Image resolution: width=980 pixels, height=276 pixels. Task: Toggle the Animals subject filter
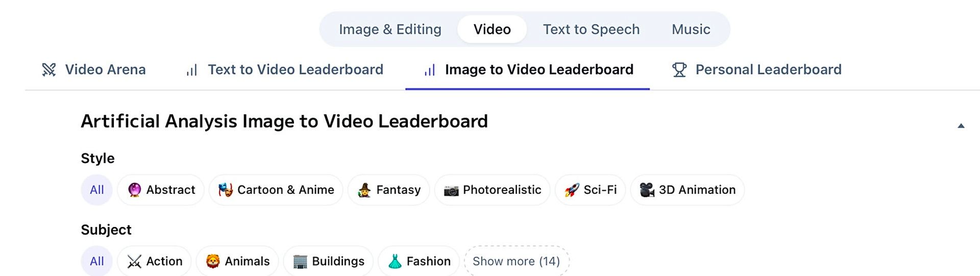(x=237, y=261)
